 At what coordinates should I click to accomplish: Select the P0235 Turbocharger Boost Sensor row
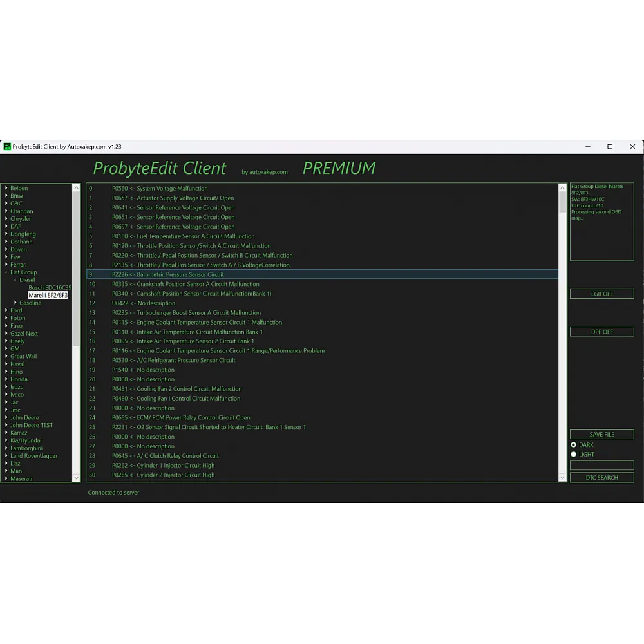click(198, 313)
